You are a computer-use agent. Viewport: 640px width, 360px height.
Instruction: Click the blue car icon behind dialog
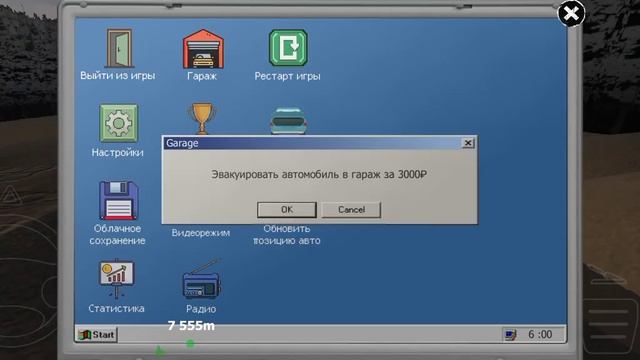[288, 121]
